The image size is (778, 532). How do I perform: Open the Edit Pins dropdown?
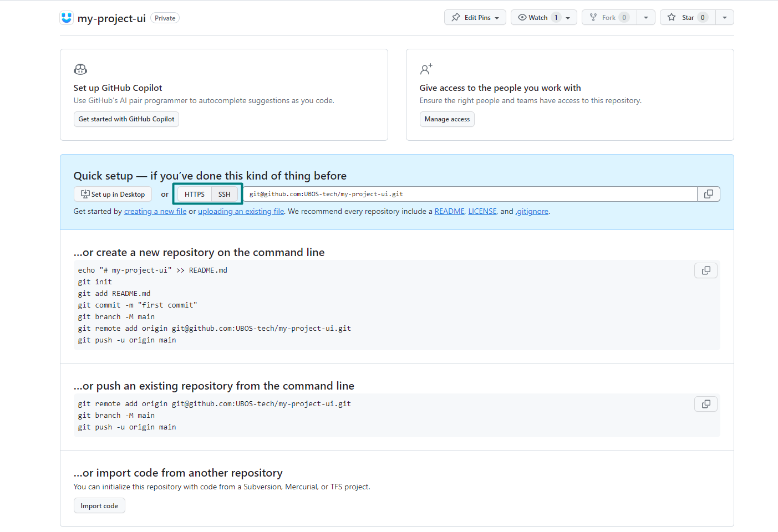pyautogui.click(x=475, y=17)
